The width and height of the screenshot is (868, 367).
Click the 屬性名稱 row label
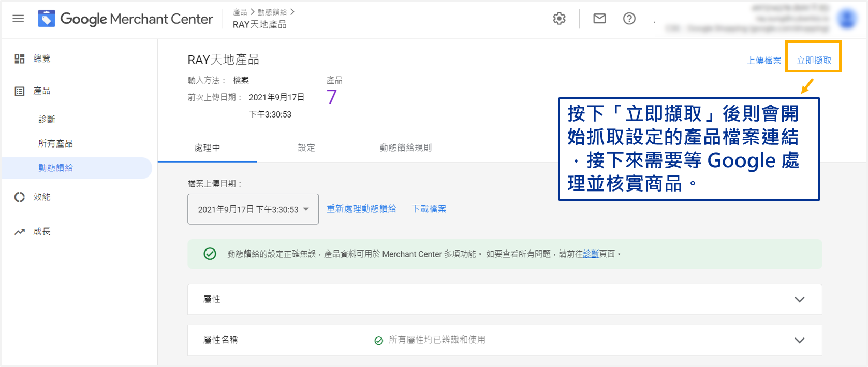[220, 340]
